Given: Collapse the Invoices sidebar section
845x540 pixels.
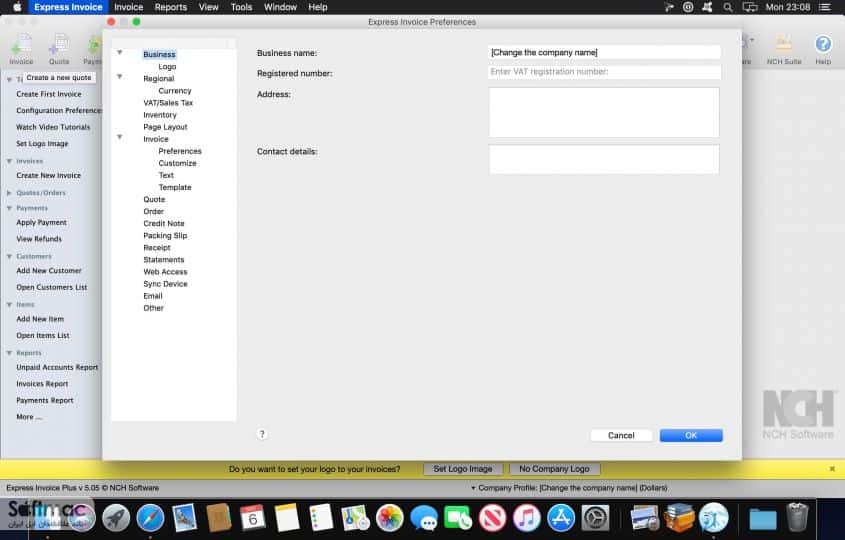Looking at the screenshot, I should [x=9, y=161].
